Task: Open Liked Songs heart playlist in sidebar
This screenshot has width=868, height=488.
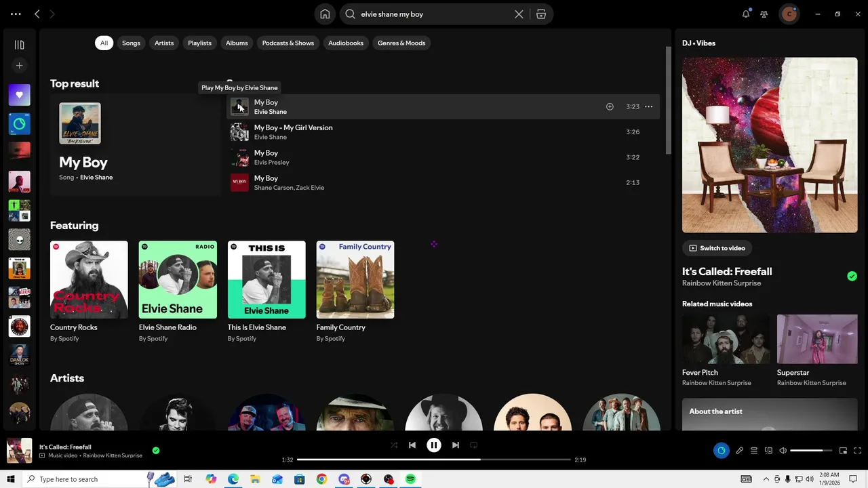Action: [19, 95]
